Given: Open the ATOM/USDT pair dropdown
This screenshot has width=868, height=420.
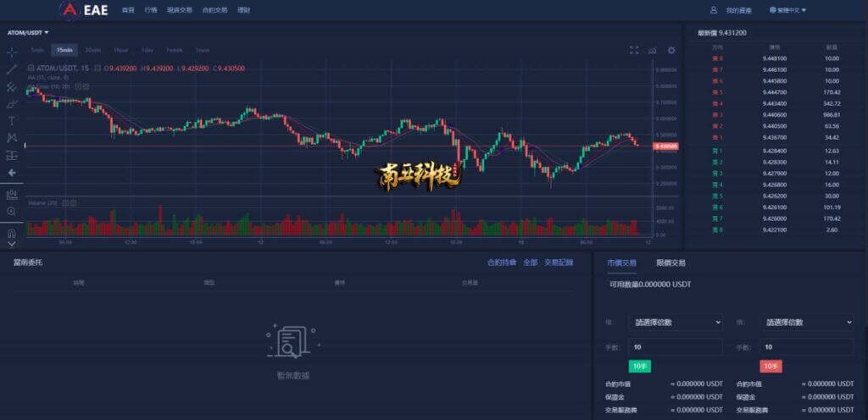Looking at the screenshot, I should (28, 32).
